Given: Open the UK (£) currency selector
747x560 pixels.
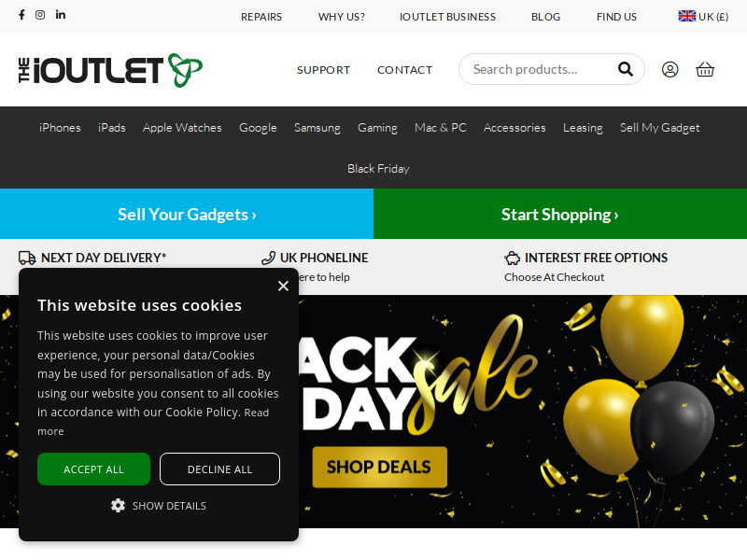Looking at the screenshot, I should point(703,17).
